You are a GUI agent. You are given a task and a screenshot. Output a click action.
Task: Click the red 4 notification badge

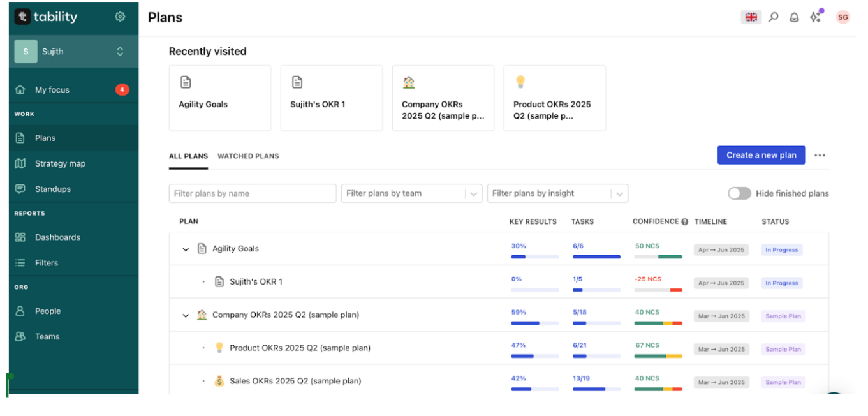point(122,90)
